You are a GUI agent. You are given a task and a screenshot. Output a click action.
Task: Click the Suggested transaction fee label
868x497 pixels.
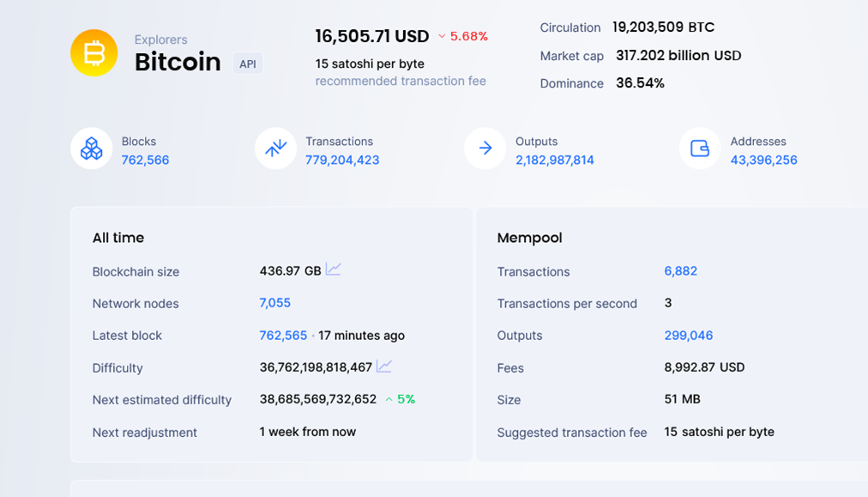[572, 433]
